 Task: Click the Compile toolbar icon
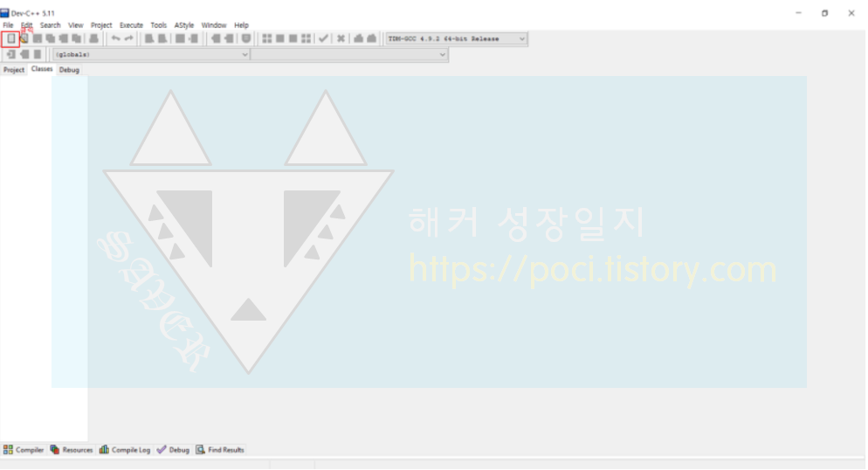coord(267,38)
